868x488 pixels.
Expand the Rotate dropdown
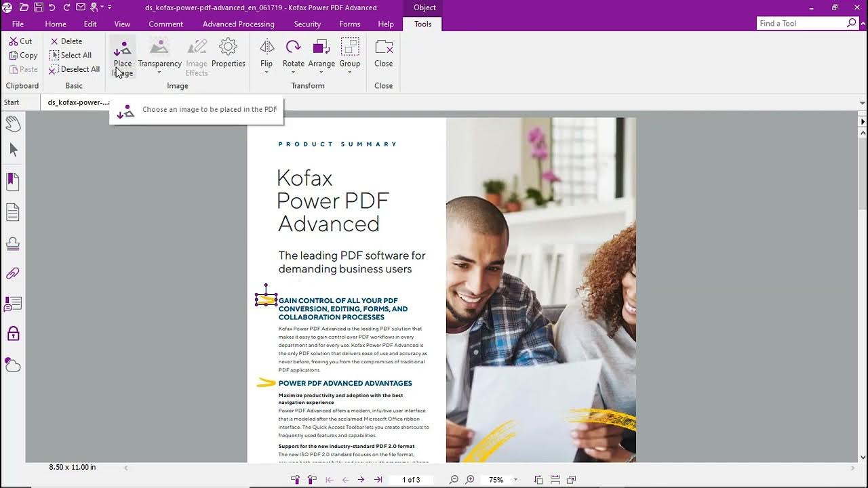[293, 72]
